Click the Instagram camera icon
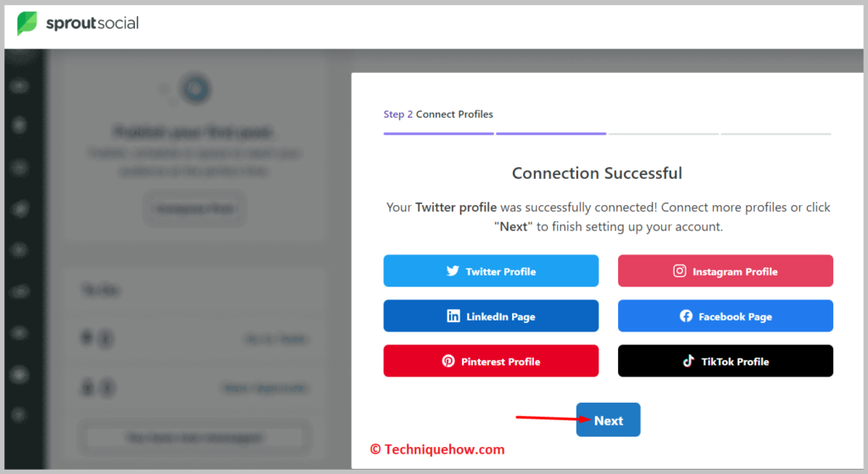Screen dimensions: 868x474 click(x=679, y=270)
